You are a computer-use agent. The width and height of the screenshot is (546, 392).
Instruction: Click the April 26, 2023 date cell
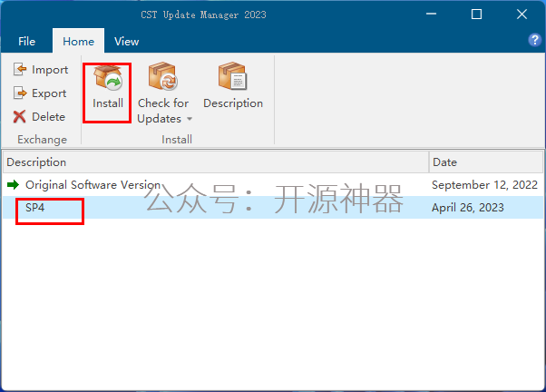[468, 207]
